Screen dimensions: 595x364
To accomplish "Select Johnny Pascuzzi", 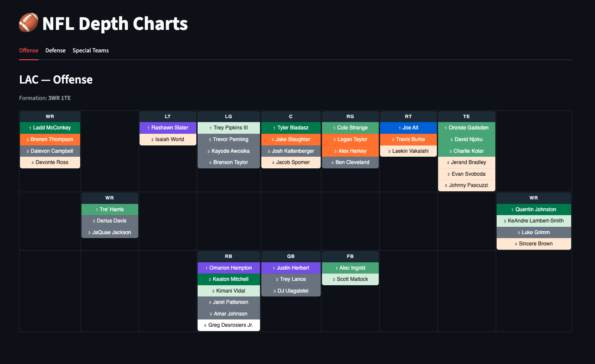I will (x=466, y=185).
